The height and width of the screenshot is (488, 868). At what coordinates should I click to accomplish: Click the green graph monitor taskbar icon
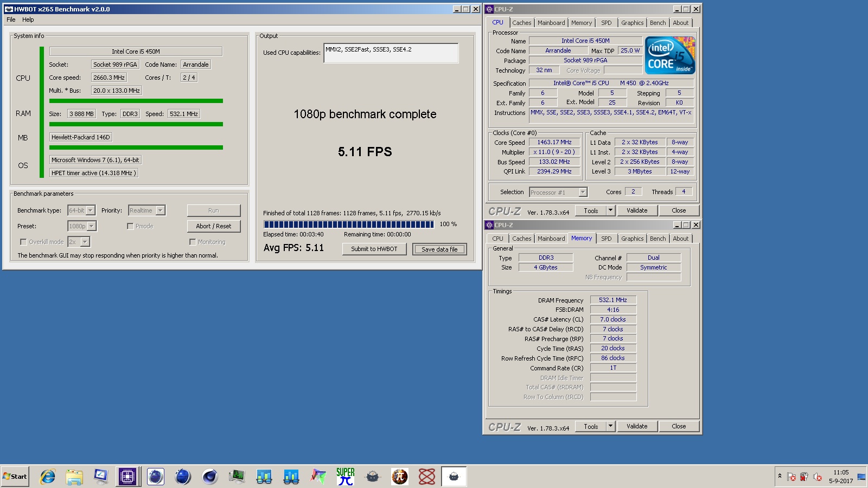[x=237, y=477]
